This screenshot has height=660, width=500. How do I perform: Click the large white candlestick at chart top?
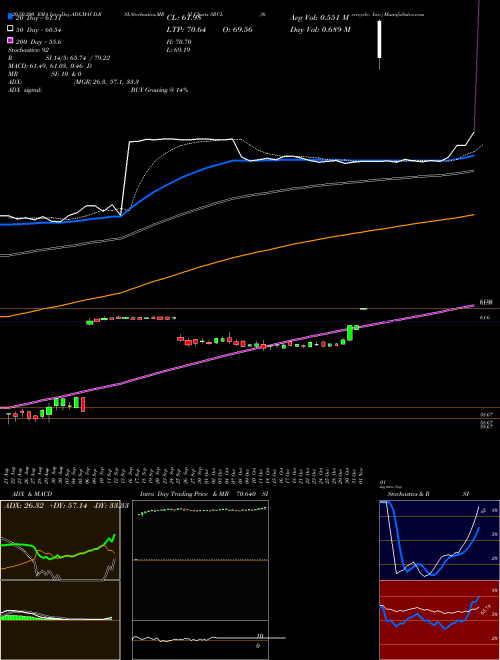pyautogui.click(x=379, y=39)
